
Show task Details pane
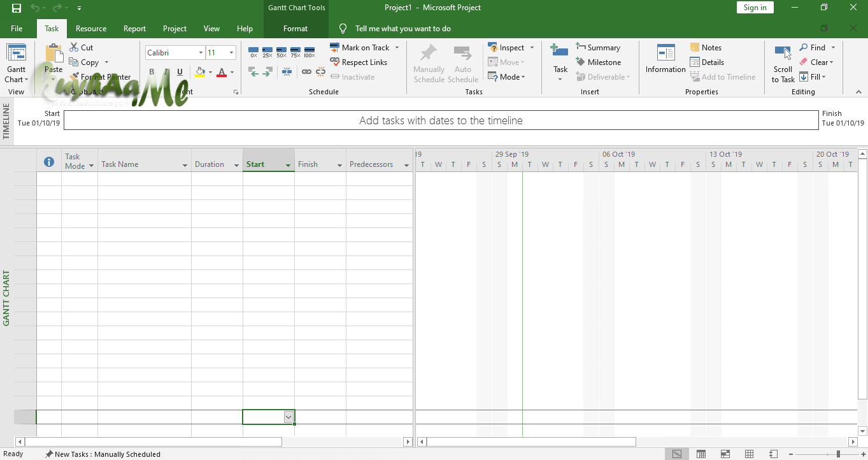[x=707, y=62]
